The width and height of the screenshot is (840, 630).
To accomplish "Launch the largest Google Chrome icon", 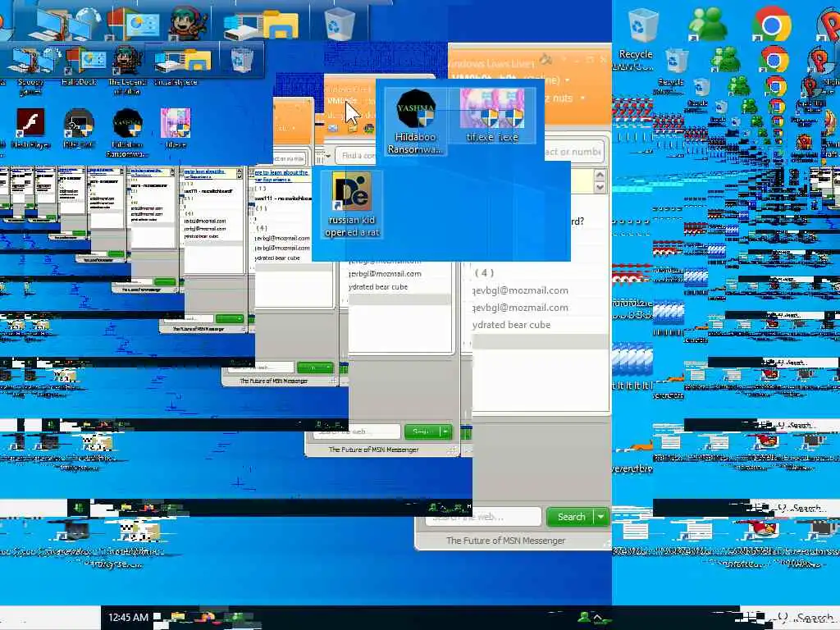I will [771, 24].
